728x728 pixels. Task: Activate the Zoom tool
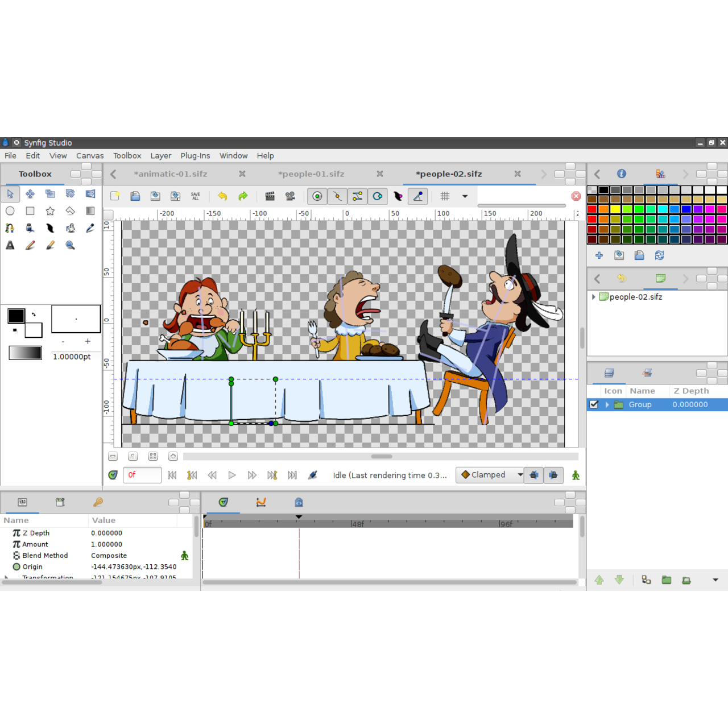click(70, 245)
